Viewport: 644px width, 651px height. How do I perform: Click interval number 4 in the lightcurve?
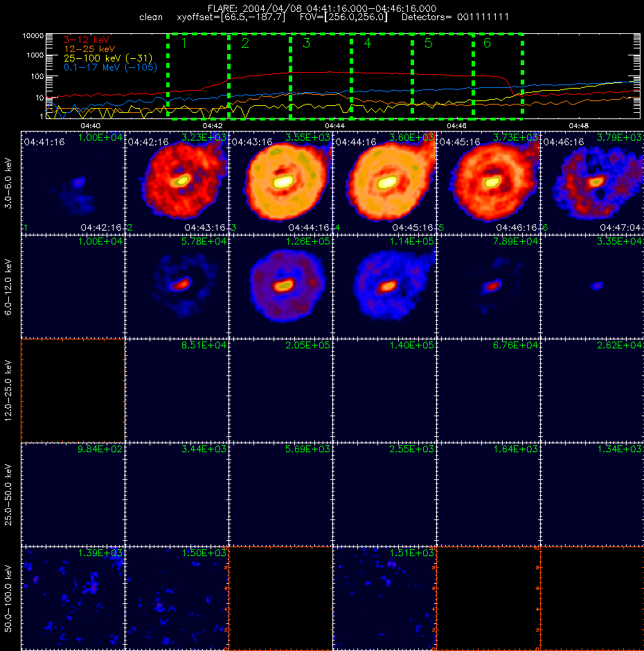(x=368, y=43)
